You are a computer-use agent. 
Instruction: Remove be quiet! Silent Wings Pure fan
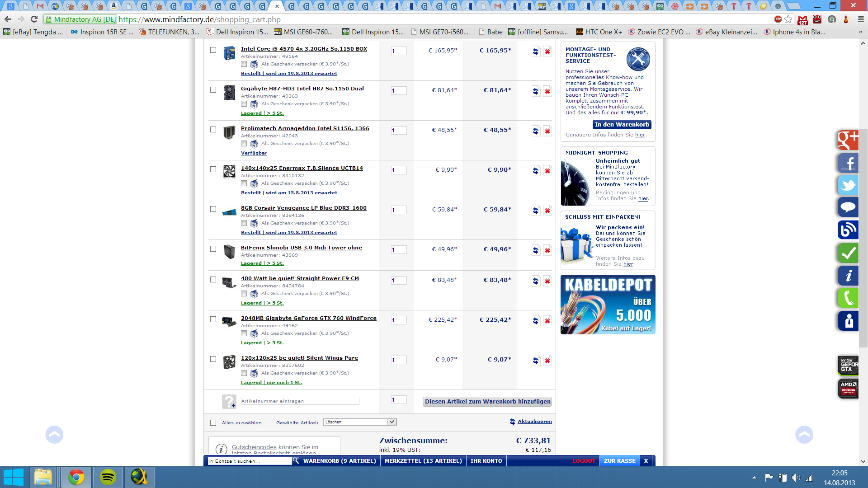click(547, 360)
